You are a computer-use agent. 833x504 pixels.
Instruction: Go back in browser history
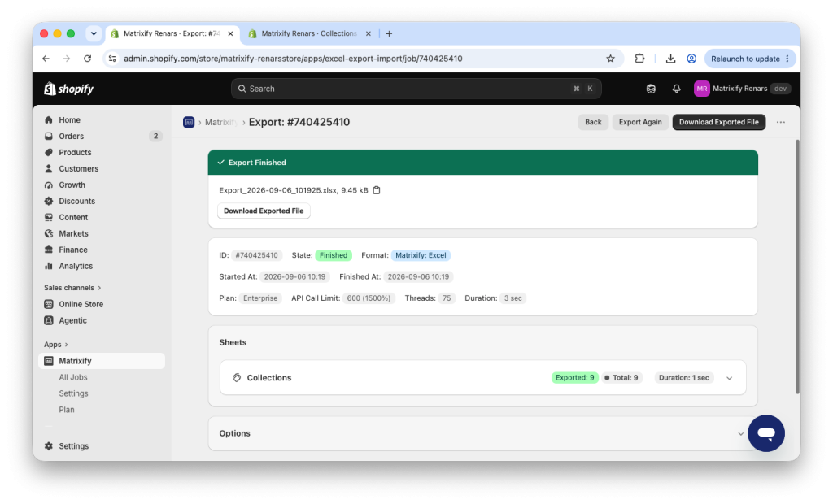click(x=46, y=59)
